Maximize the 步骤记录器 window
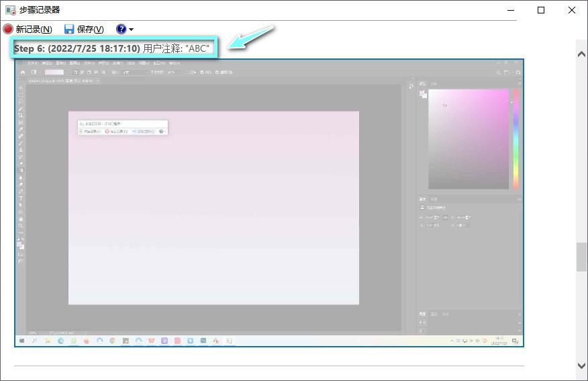 (541, 10)
